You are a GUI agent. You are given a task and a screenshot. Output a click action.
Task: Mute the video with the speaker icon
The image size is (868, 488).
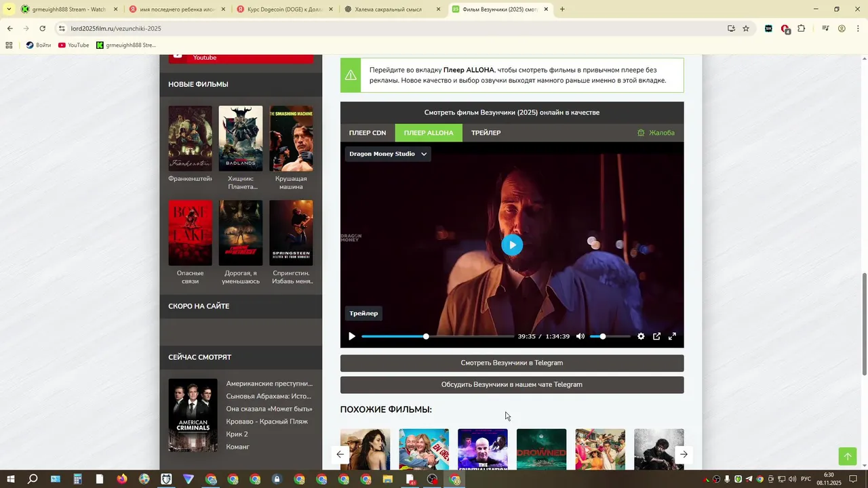(x=580, y=336)
